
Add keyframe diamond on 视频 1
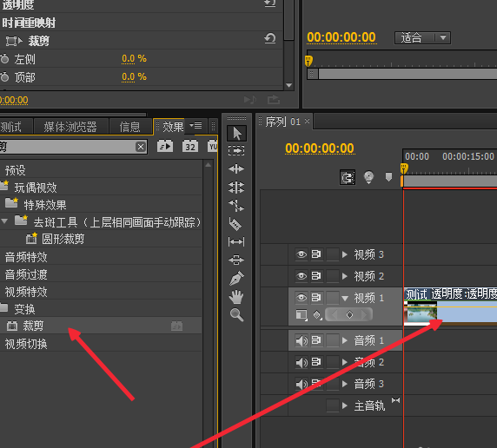tap(349, 314)
